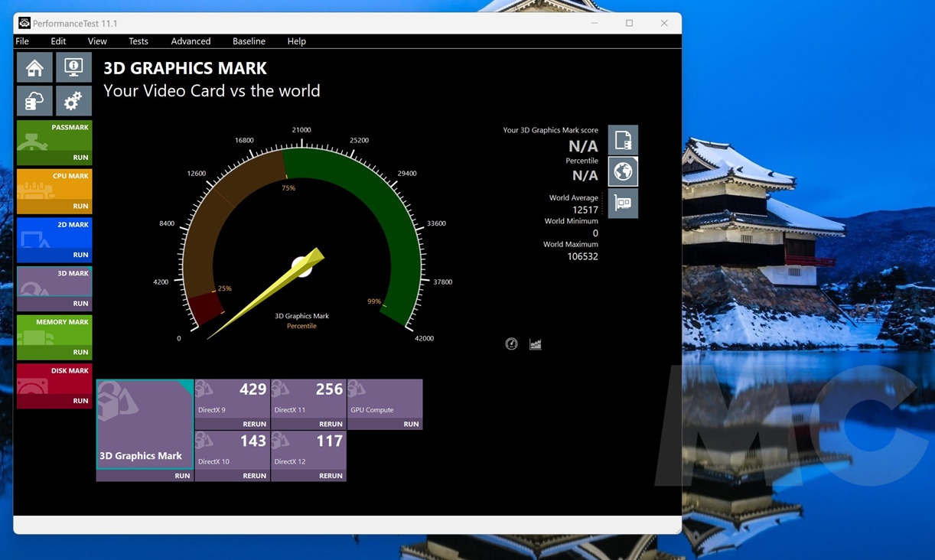Rerun the DirectX 12 test
Screen dimensions: 935x560
tap(331, 476)
